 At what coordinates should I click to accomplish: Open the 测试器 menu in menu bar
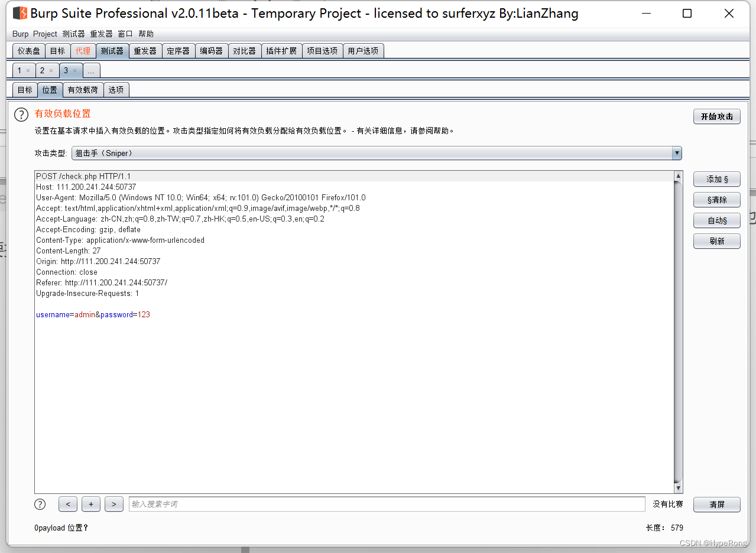[74, 34]
